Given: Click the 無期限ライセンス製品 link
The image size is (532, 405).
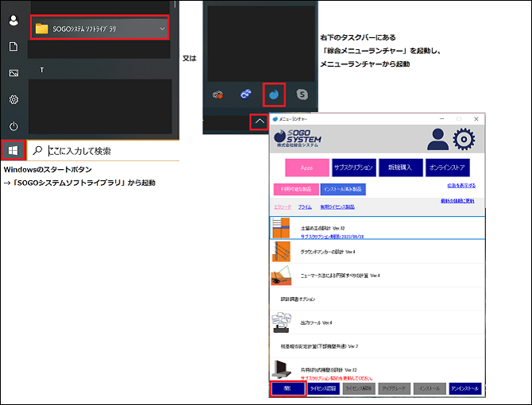Looking at the screenshot, I should 337,207.
